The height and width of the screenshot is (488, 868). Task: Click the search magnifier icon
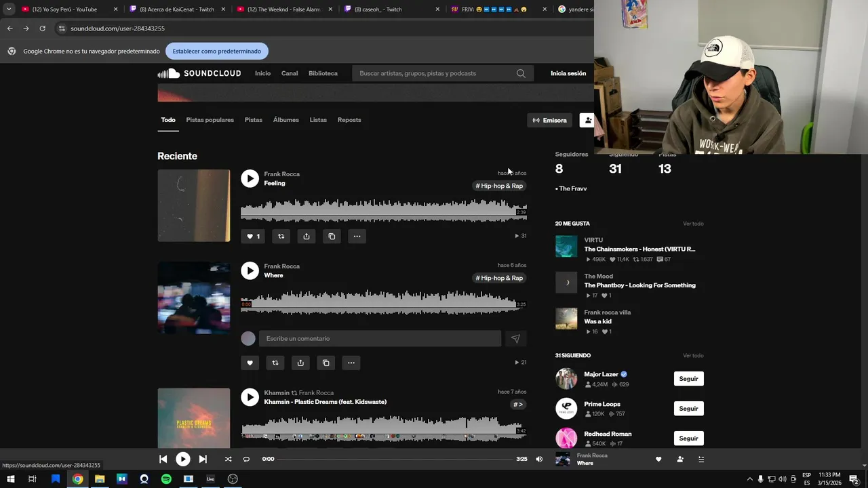pyautogui.click(x=521, y=73)
